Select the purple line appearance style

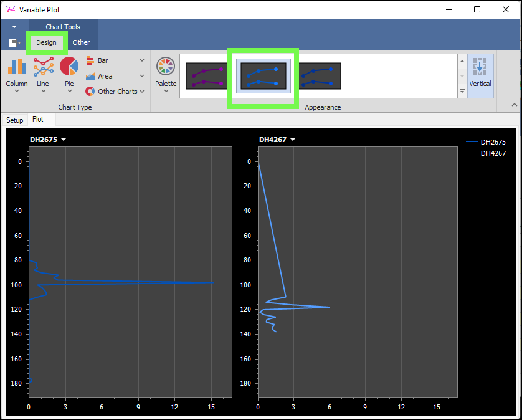[207, 76]
